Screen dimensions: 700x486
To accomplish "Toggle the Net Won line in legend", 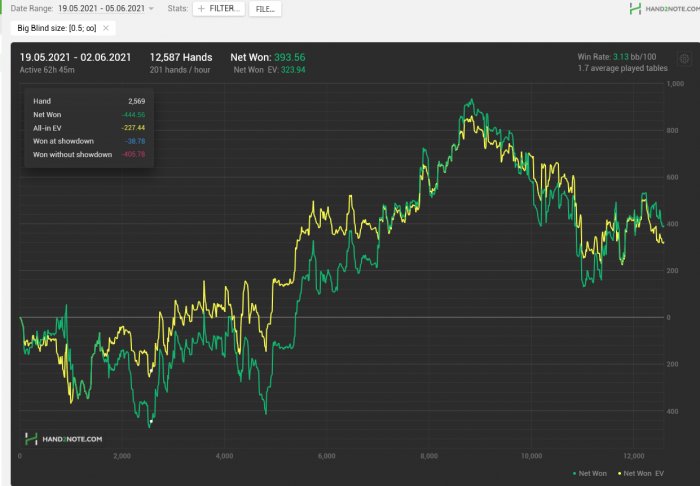I will point(589,471).
